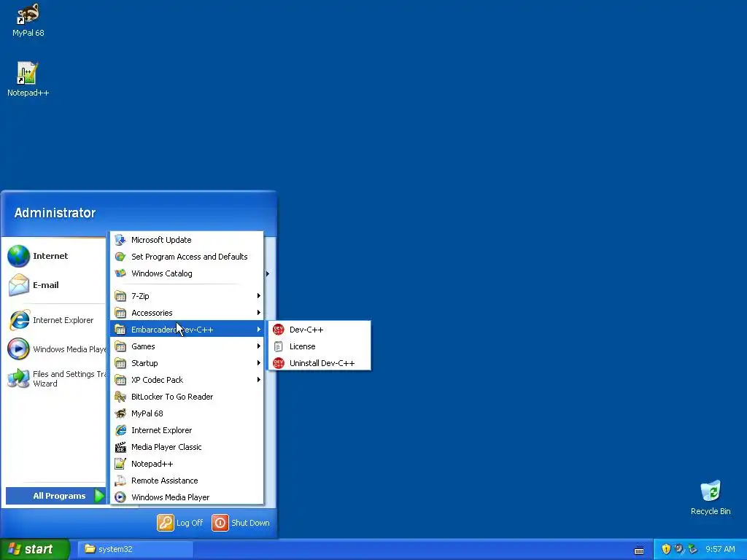Expand the XP Codec Pack submenu arrow

259,379
